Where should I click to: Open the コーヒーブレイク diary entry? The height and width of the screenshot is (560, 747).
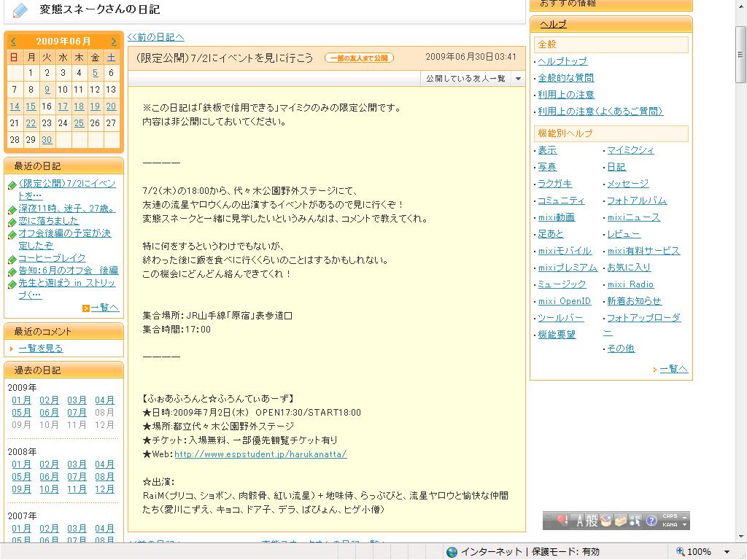(x=52, y=258)
